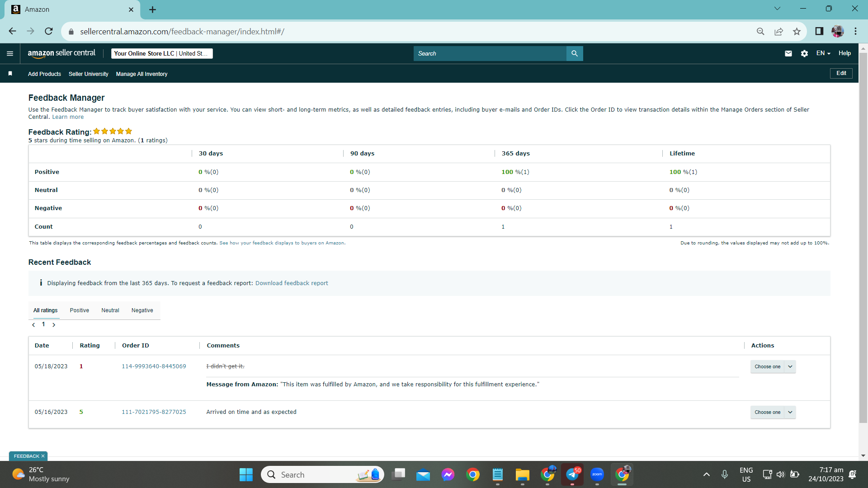
Task: Open the volume control in system tray
Action: click(x=780, y=474)
